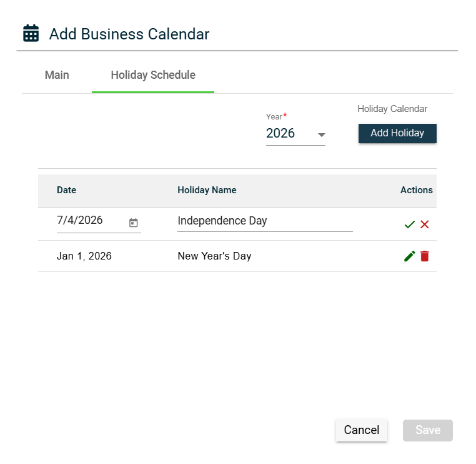476x464 pixels.
Task: Edit New Year's Day with the pencil icon
Action: click(x=409, y=256)
